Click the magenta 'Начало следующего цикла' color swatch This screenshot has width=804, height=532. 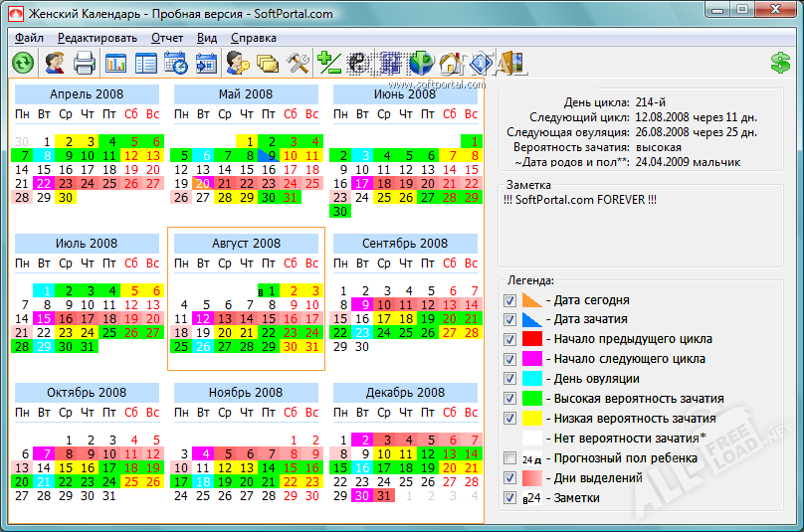point(533,359)
